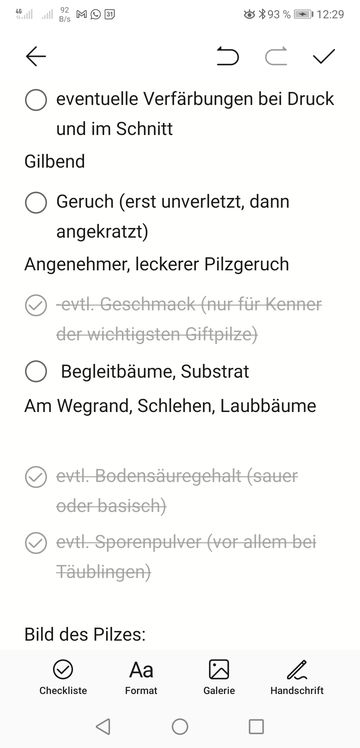
Task: Check the 'eventuelle Verfärbungen' item
Action: coord(36,101)
